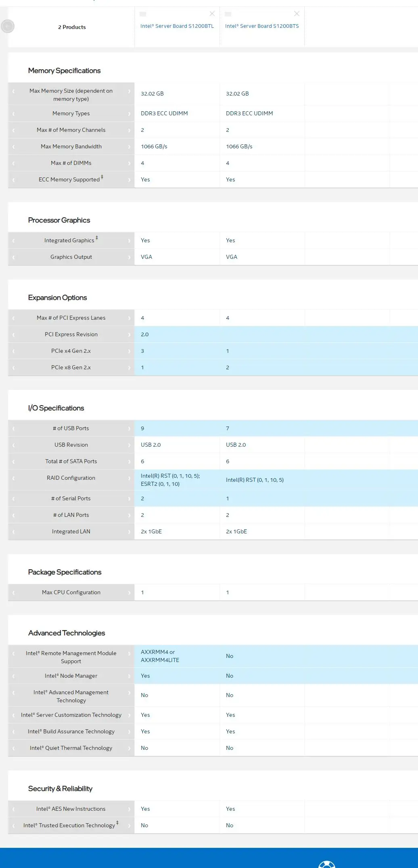The width and height of the screenshot is (418, 868).
Task: Click right chevron on Intel Node Manager row
Action: click(129, 676)
